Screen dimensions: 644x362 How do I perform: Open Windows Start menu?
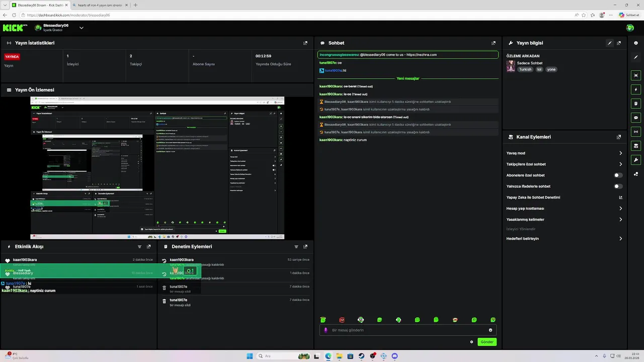coord(250,356)
